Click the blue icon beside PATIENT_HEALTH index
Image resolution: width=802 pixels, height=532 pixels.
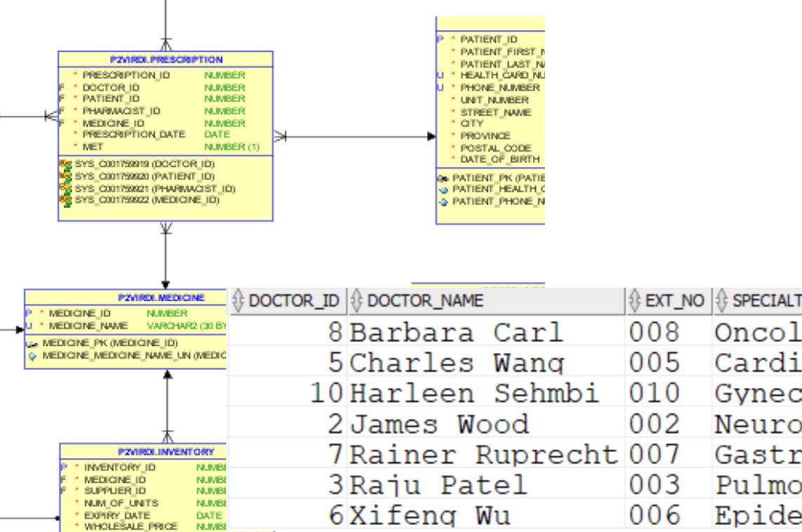(x=444, y=189)
